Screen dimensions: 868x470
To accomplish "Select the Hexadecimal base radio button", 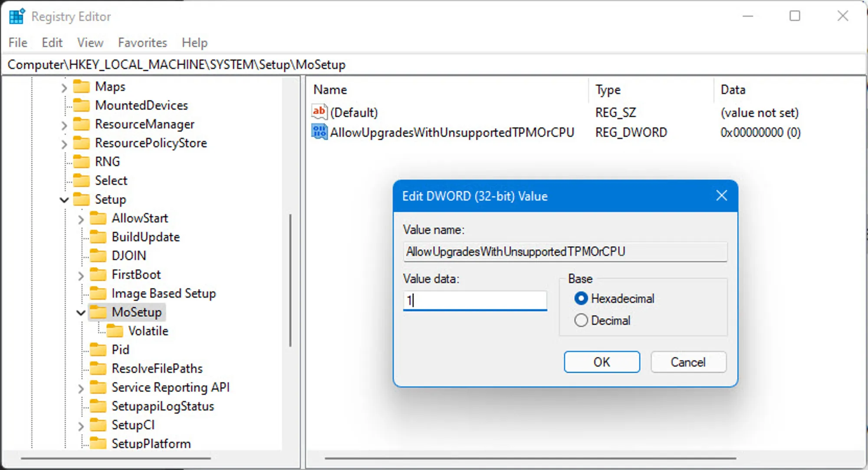I will coord(581,299).
